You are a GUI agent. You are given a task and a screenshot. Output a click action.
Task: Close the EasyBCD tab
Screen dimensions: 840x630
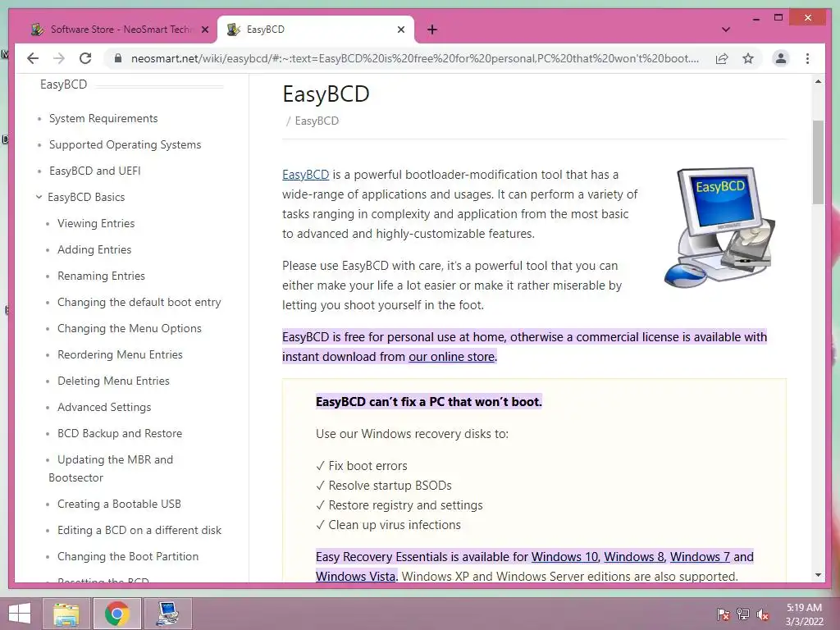point(400,30)
